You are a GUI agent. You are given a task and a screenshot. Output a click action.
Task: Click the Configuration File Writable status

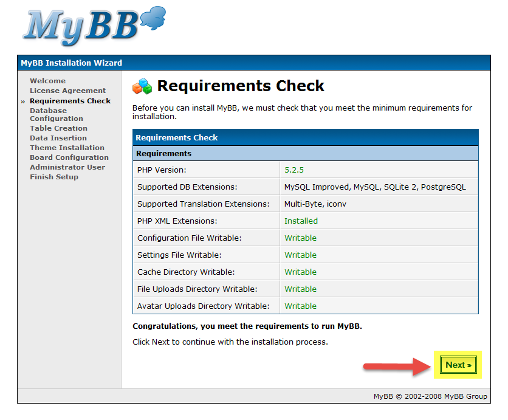point(300,238)
